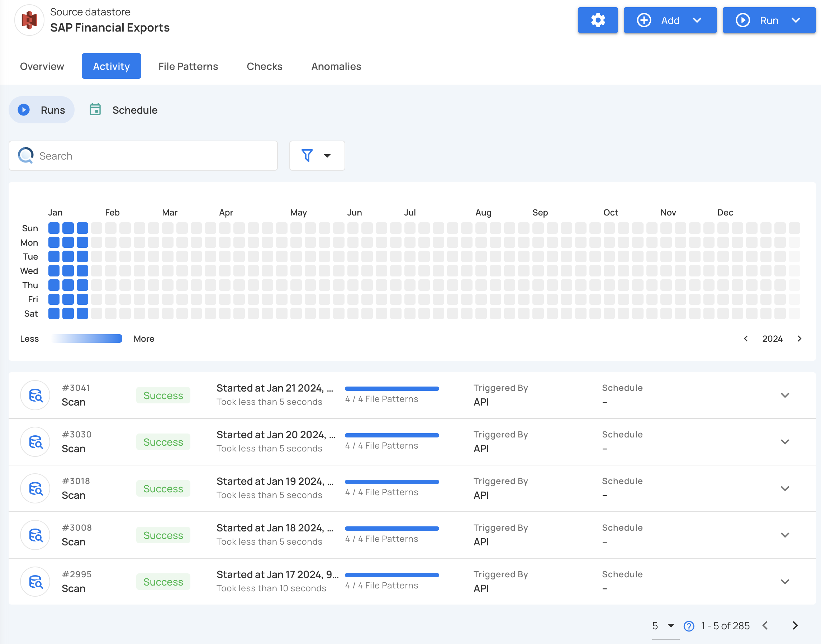821x644 pixels.
Task: Click Success badge on run #3030
Action: tap(163, 441)
